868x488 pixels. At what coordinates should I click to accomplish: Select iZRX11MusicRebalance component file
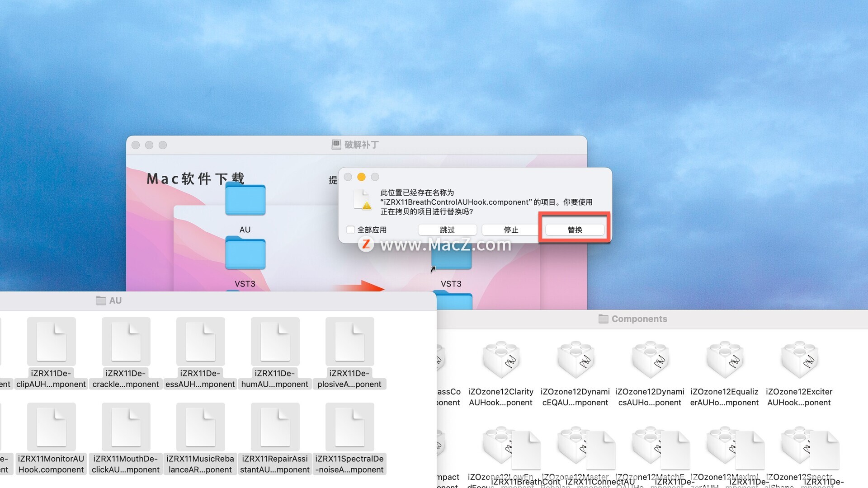(x=200, y=427)
